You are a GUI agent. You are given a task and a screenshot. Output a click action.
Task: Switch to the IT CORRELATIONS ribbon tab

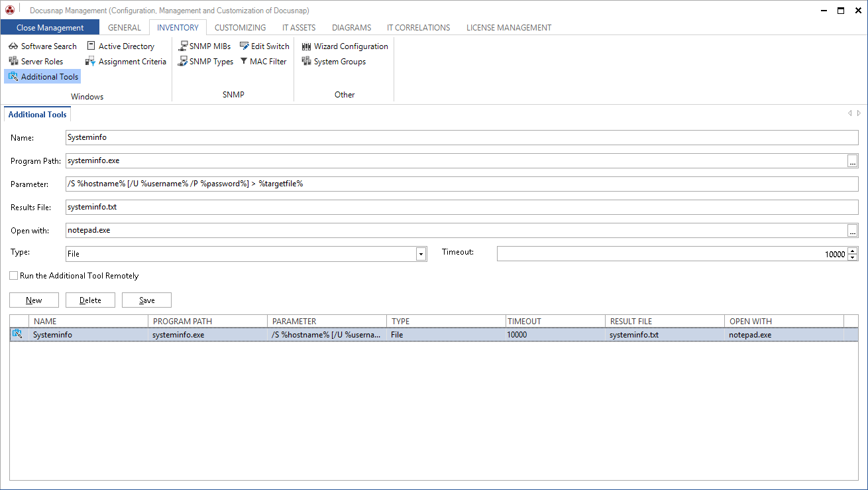coord(419,28)
